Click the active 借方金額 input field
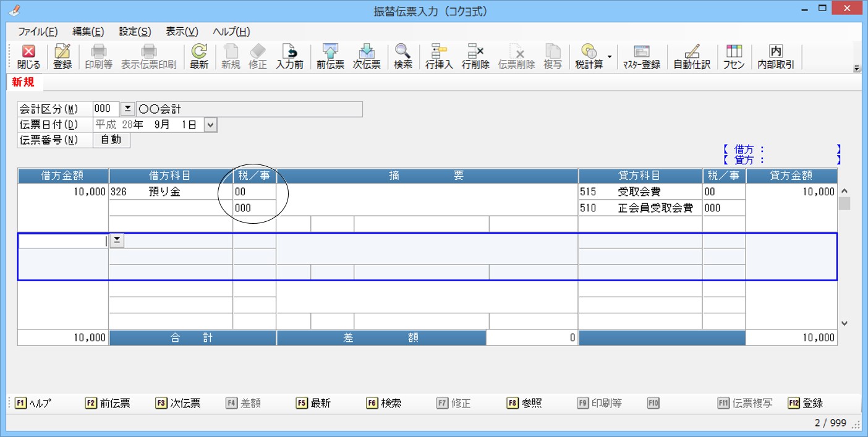 [63, 242]
